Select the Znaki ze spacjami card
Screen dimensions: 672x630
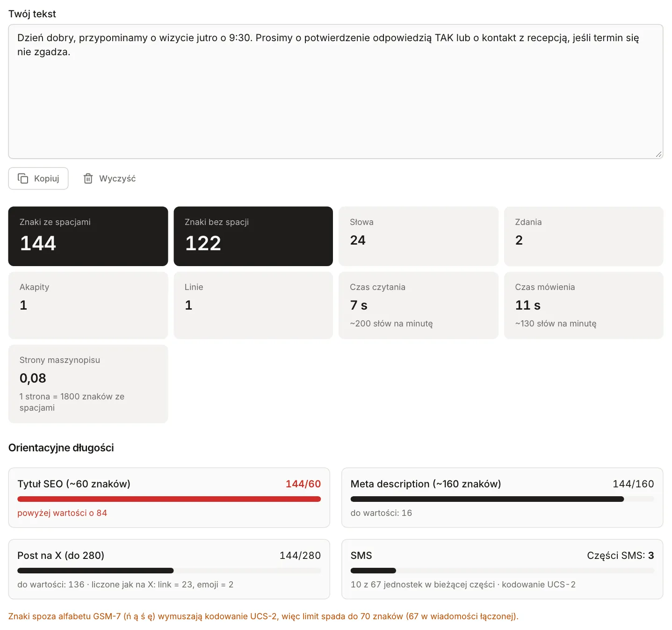pyautogui.click(x=88, y=236)
